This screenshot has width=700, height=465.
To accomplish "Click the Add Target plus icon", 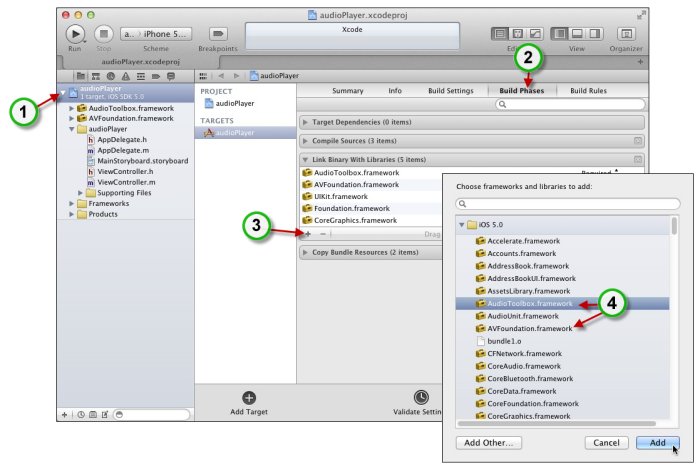I will click(249, 398).
